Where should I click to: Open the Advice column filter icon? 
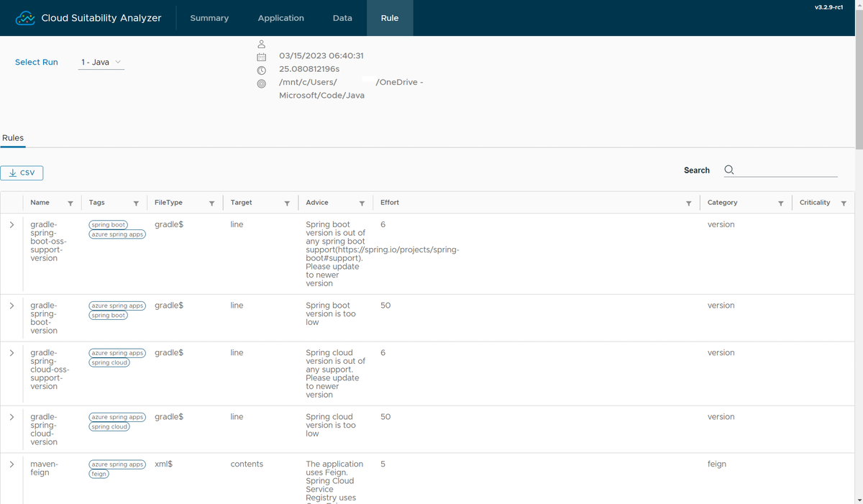362,203
